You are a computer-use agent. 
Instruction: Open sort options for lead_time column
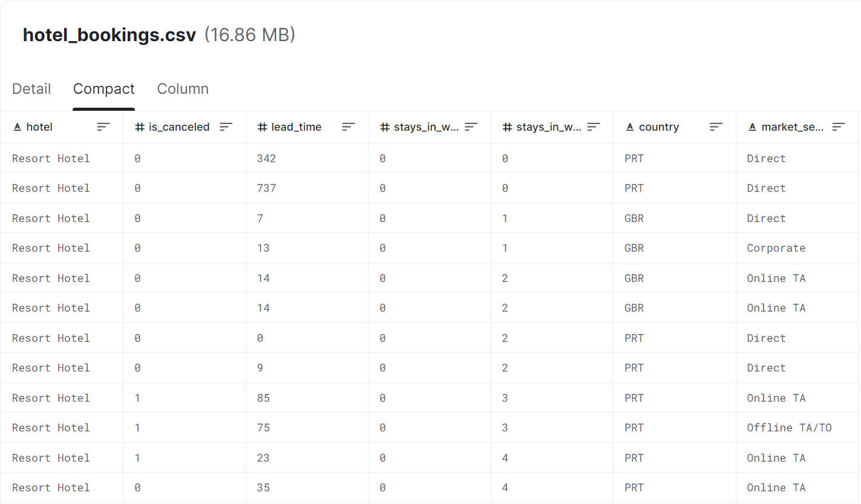[x=349, y=127]
